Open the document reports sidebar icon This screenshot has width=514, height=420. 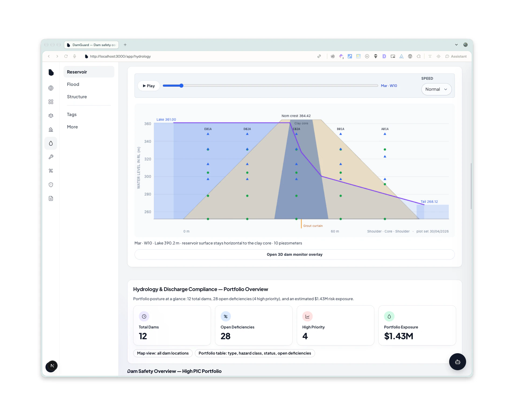point(51,198)
